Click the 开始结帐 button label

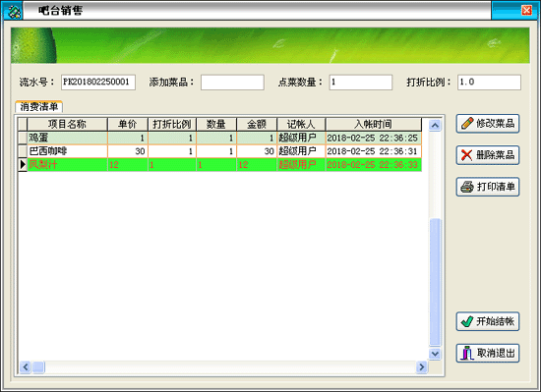click(496, 321)
